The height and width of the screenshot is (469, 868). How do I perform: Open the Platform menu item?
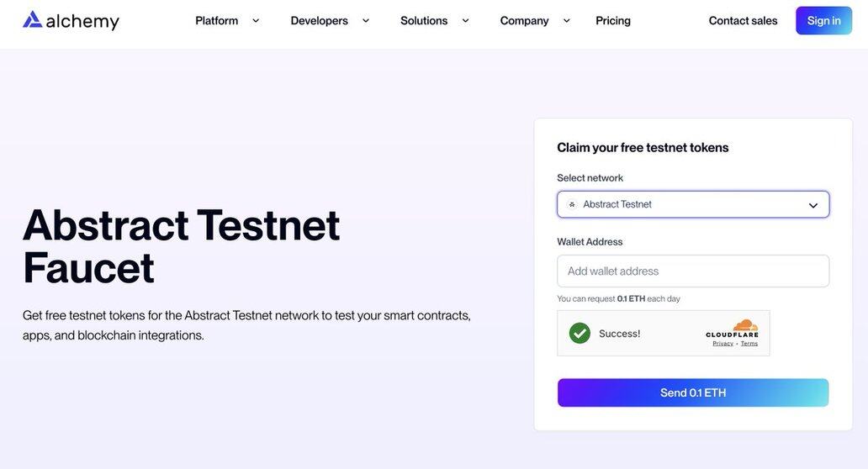click(x=216, y=21)
